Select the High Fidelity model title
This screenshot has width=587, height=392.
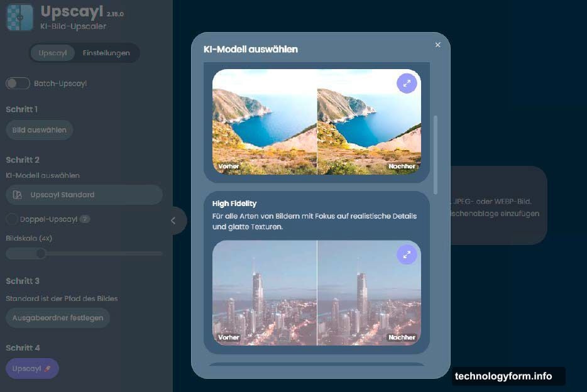click(x=234, y=204)
